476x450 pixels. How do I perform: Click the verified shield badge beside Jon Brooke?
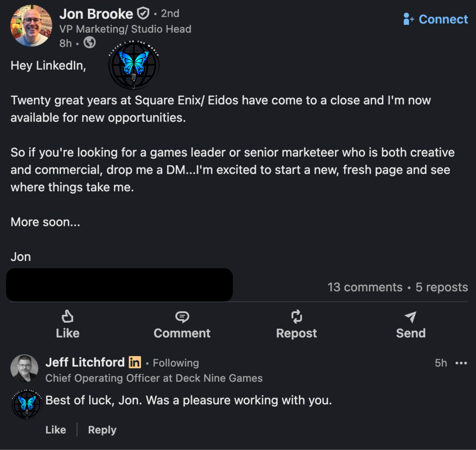(143, 13)
